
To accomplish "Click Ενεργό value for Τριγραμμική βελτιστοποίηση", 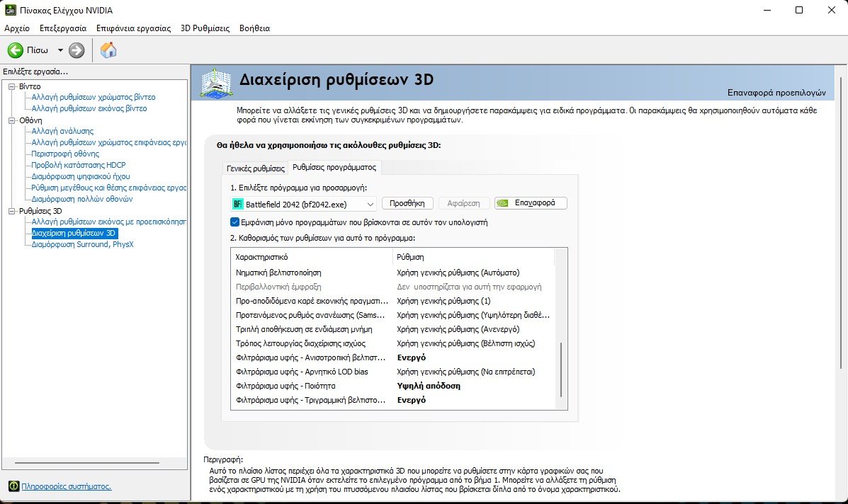I will (411, 400).
